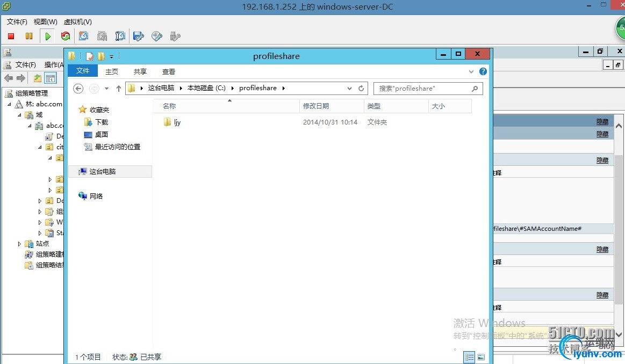Toggle the show/hide console tree icon
Image resolution: width=625 pixels, height=364 pixels.
[51, 78]
